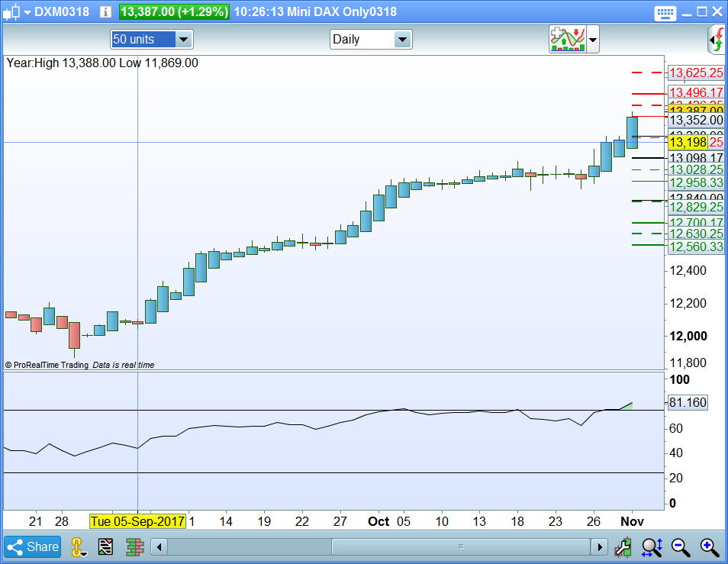Image resolution: width=728 pixels, height=564 pixels.
Task: Click the zoom in magnifier icon
Action: (x=710, y=546)
